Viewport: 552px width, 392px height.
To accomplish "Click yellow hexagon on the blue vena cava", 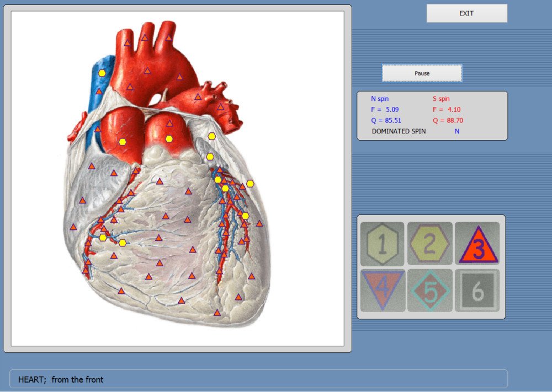I will coord(102,73).
